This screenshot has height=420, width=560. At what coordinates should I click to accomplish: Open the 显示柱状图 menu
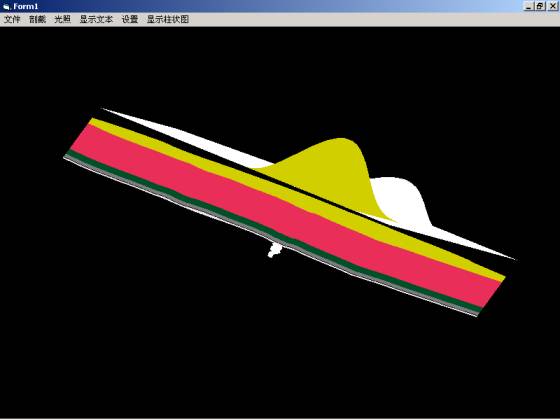click(168, 19)
